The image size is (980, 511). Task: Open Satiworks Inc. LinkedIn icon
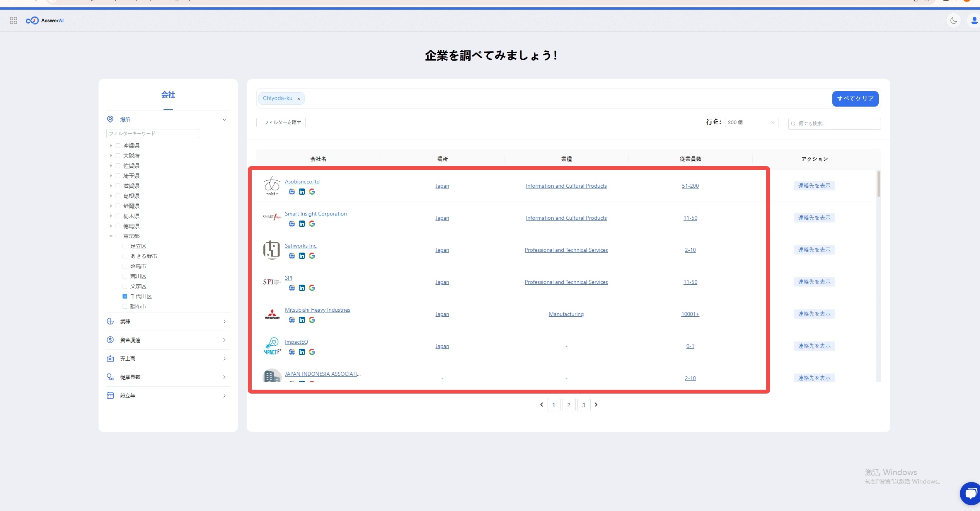click(x=302, y=256)
